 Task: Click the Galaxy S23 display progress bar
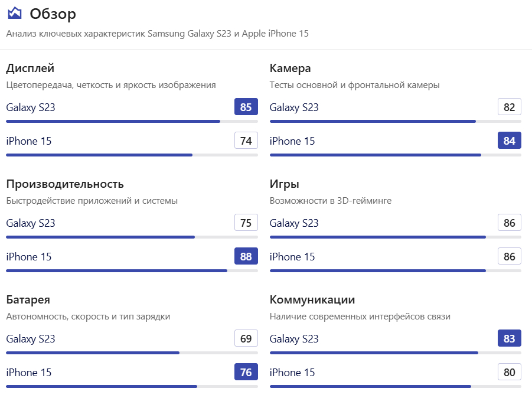[x=132, y=121]
